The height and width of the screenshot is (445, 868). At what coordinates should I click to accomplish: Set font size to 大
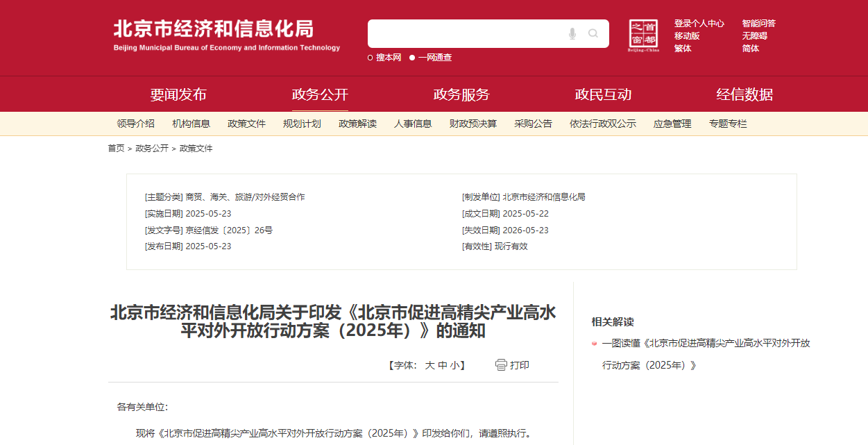[x=429, y=365]
